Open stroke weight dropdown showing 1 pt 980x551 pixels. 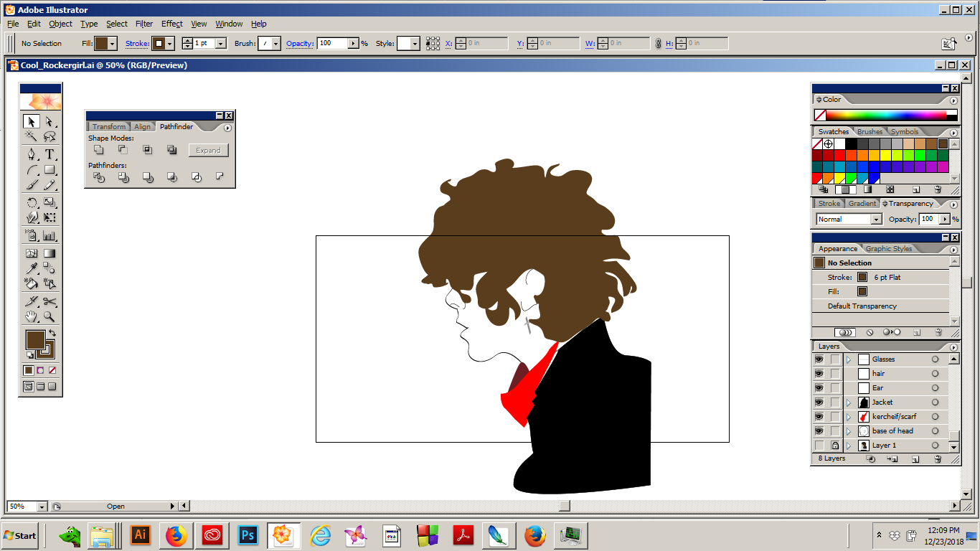point(220,44)
